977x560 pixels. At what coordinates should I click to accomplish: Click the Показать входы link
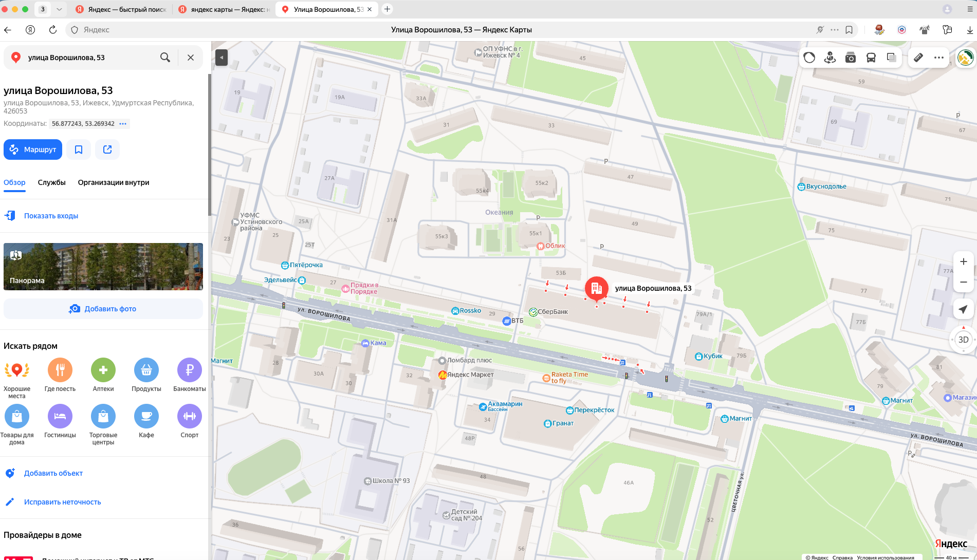point(51,216)
